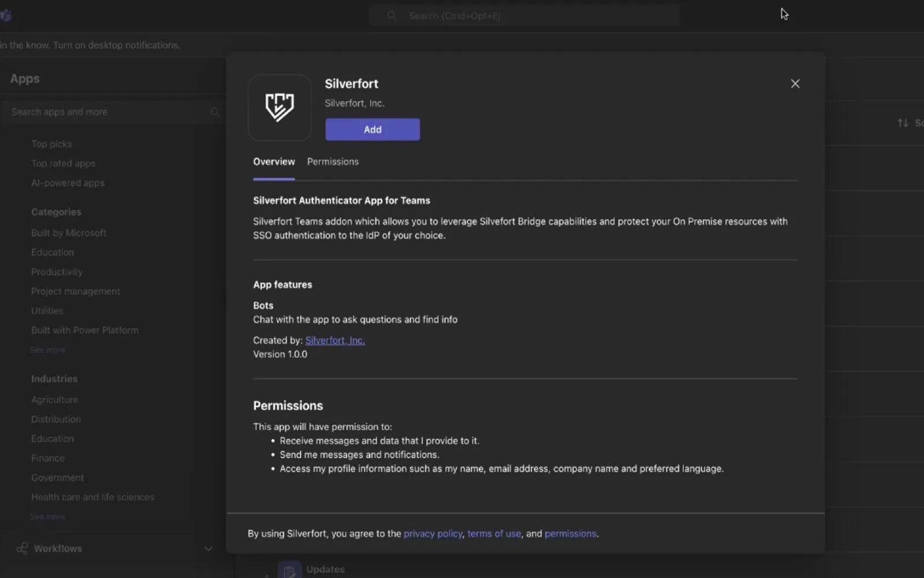This screenshot has height=578, width=924.
Task: Click the Search apps and more field
Action: pyautogui.click(x=114, y=112)
